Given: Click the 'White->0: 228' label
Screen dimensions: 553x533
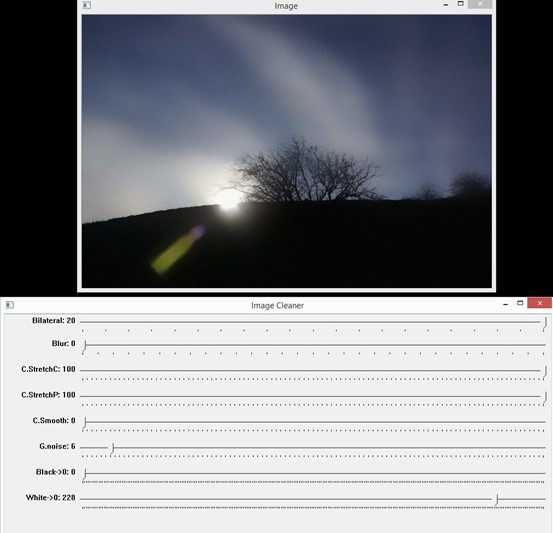Looking at the screenshot, I should pyautogui.click(x=50, y=498).
